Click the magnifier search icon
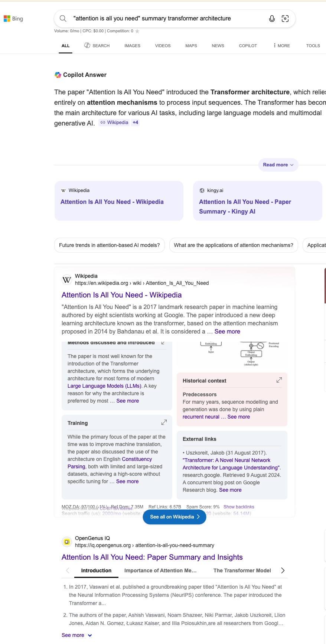 pyautogui.click(x=63, y=19)
